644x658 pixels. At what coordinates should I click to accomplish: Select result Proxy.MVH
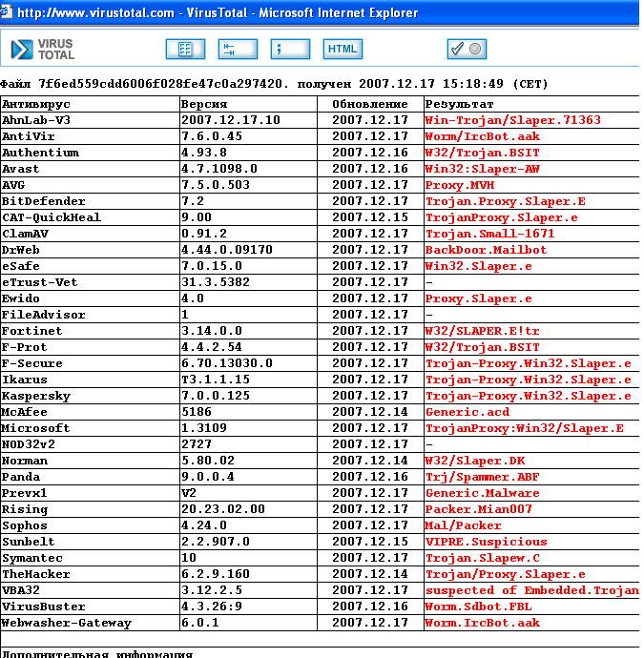click(459, 185)
